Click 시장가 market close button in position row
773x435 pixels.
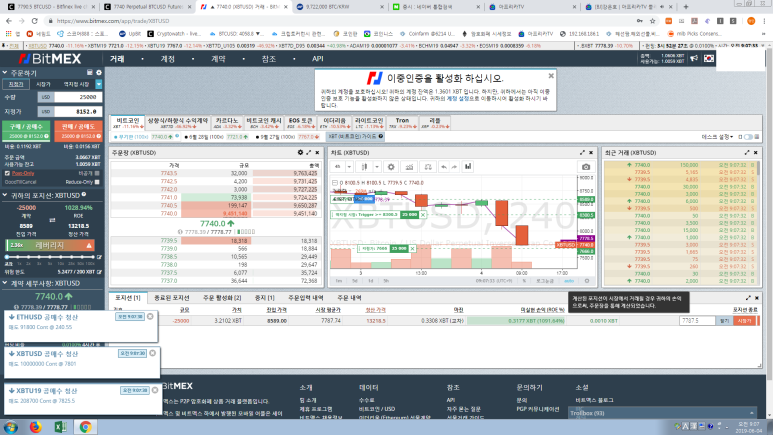[744, 321]
